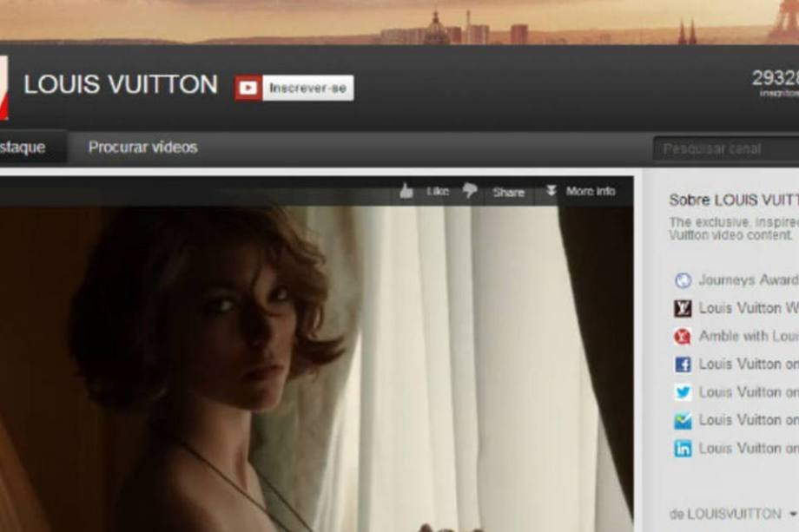799x532 pixels.
Task: Click the Louis Vuitton channel avatar
Action: tap(3, 88)
